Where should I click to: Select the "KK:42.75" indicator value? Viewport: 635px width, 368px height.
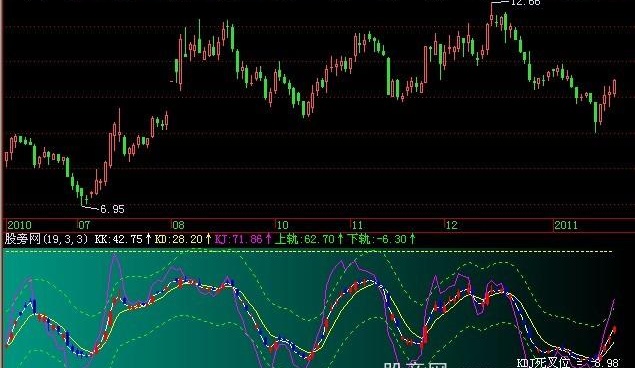click(119, 239)
